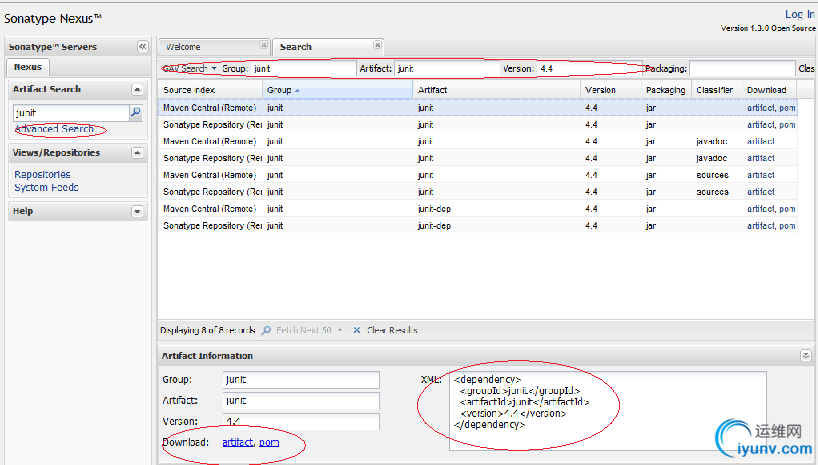The height and width of the screenshot is (465, 818).
Task: Click inside the XML dependency text area
Action: pos(608,411)
